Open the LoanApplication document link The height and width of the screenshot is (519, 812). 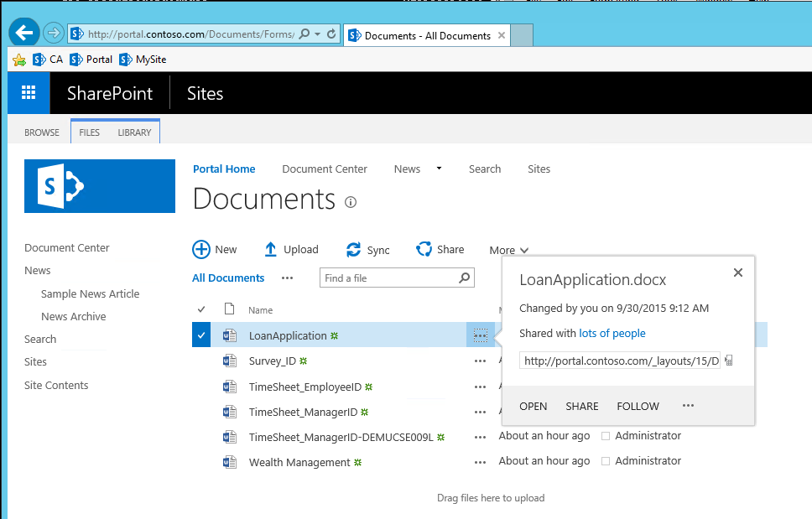(x=288, y=336)
